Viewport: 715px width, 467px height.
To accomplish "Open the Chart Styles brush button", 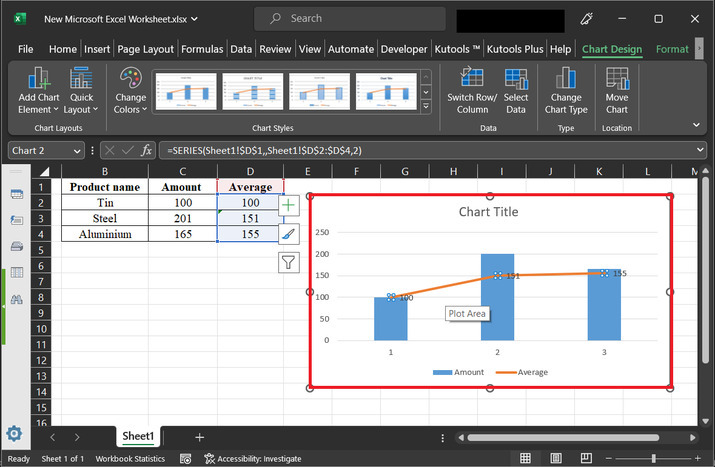I will 289,234.
